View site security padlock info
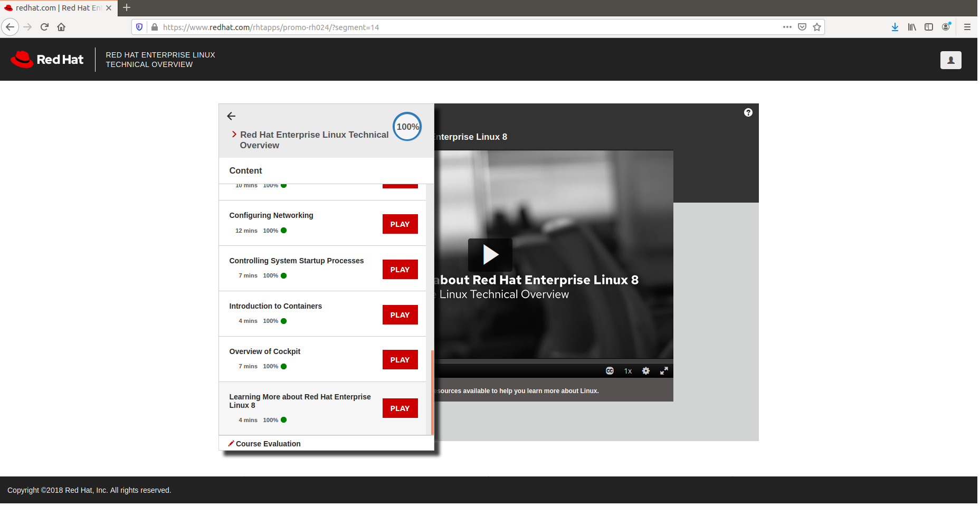Image resolution: width=980 pixels, height=506 pixels. click(155, 27)
